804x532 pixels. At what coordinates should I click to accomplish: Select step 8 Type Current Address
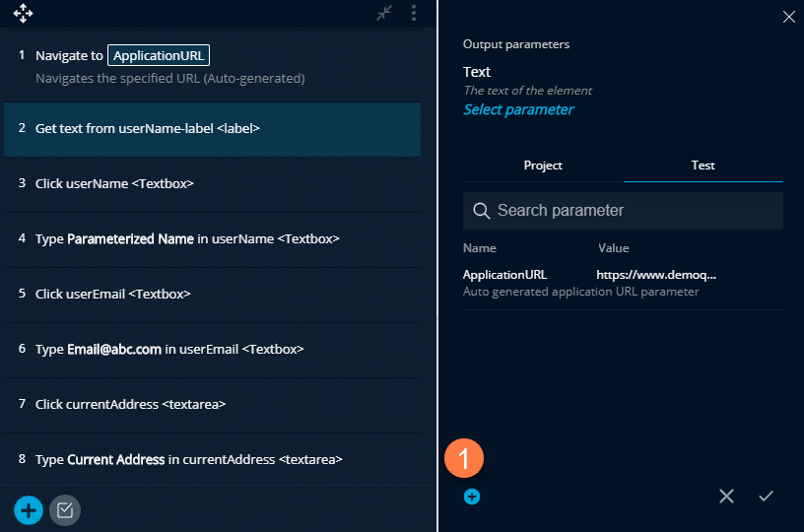point(212,460)
